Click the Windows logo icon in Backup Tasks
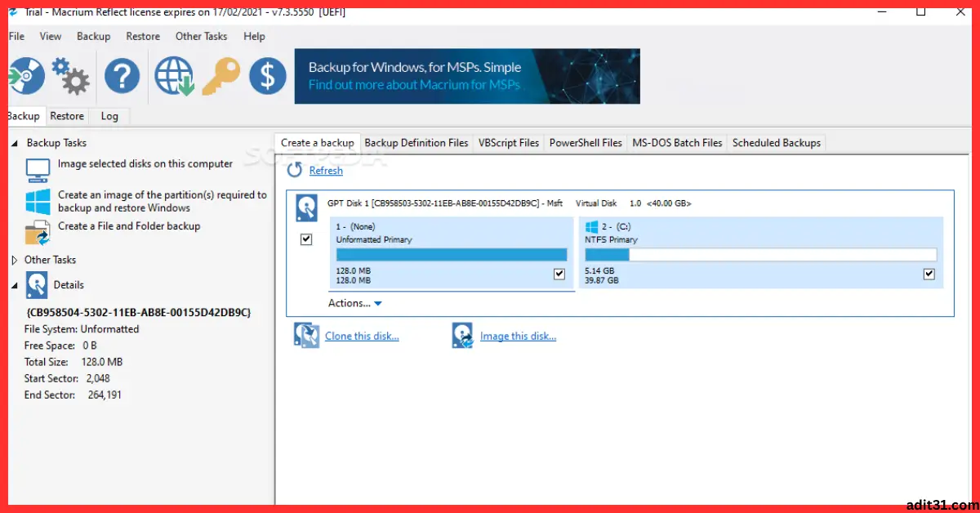980x513 pixels. [x=38, y=202]
